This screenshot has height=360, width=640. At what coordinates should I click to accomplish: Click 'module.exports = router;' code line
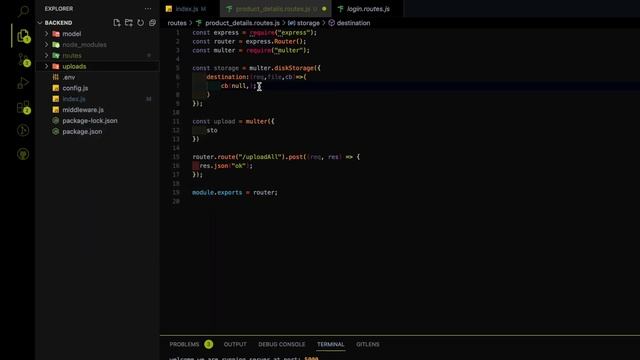(x=235, y=192)
